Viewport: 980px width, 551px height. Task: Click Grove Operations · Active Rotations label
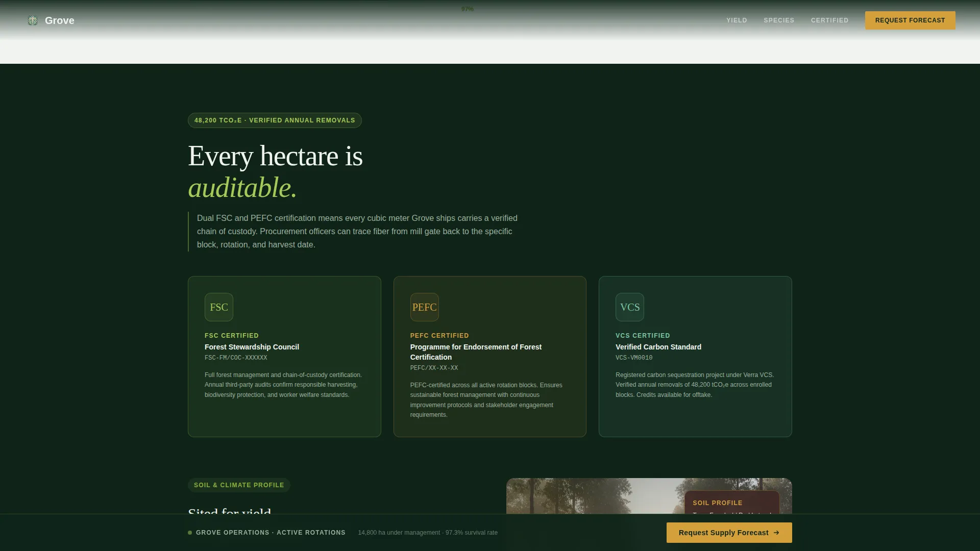[271, 533]
